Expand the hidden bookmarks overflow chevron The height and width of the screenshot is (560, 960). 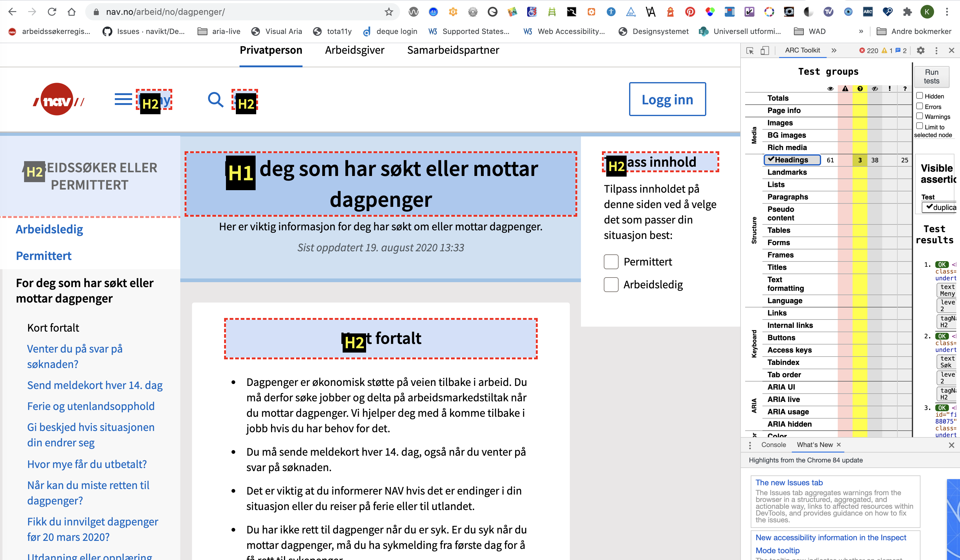tap(861, 31)
